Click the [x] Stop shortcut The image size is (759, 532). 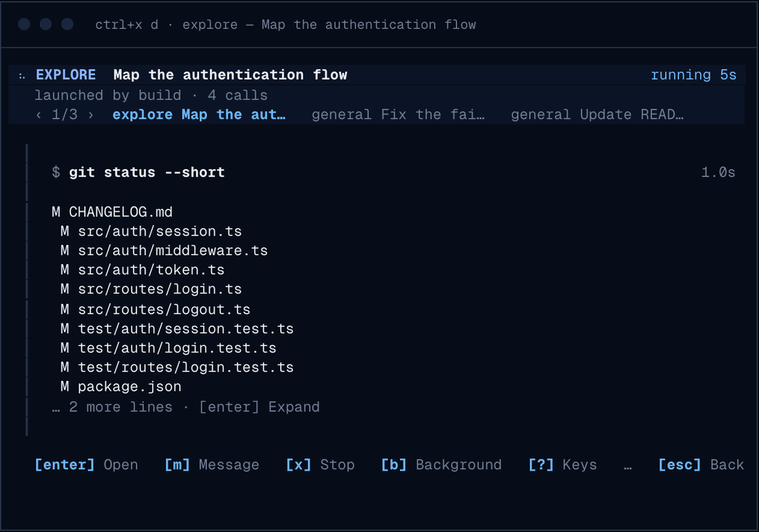[320, 465]
